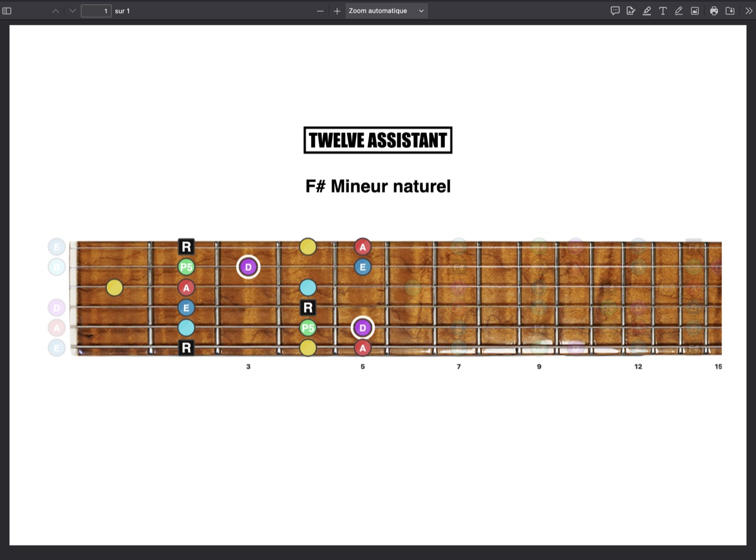Add a comment with speech bubble icon
The height and width of the screenshot is (560, 756).
(615, 11)
